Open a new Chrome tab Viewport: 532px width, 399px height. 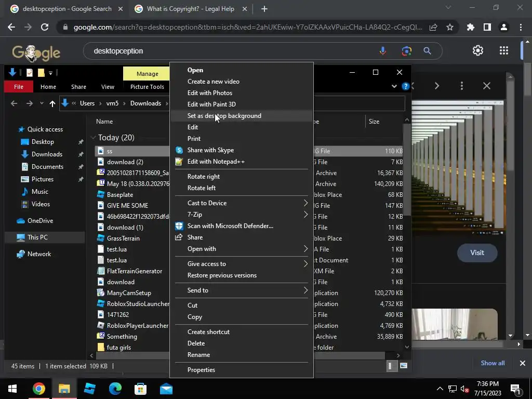264,9
